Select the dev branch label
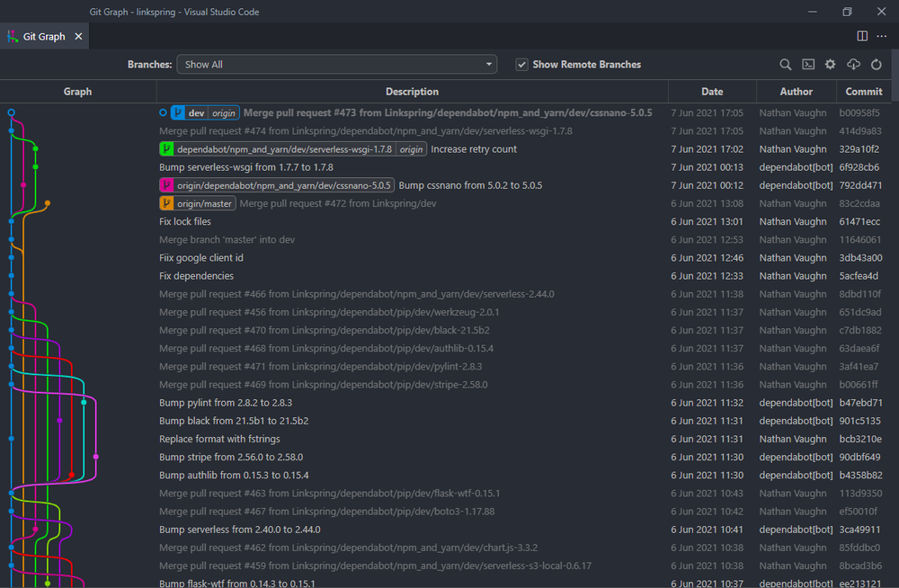Image resolution: width=899 pixels, height=588 pixels. tap(196, 113)
